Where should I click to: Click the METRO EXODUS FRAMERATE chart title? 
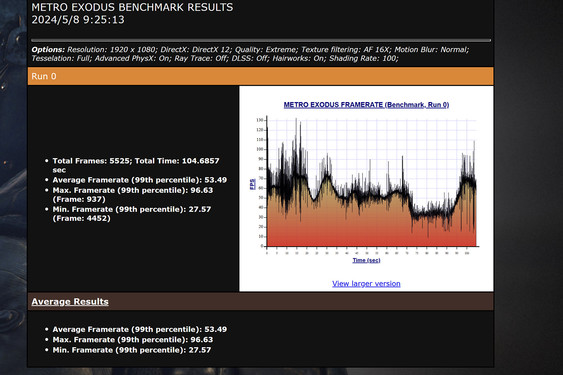(366, 105)
